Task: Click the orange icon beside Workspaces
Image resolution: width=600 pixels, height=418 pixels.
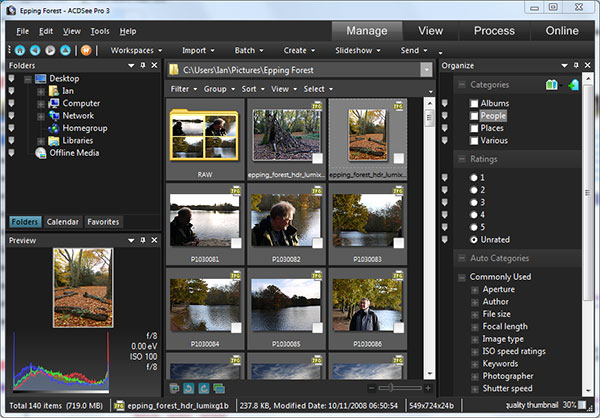Action: [86, 49]
